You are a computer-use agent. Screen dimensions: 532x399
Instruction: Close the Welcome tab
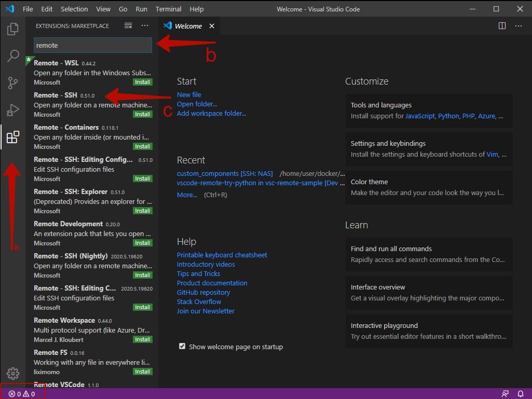click(212, 26)
